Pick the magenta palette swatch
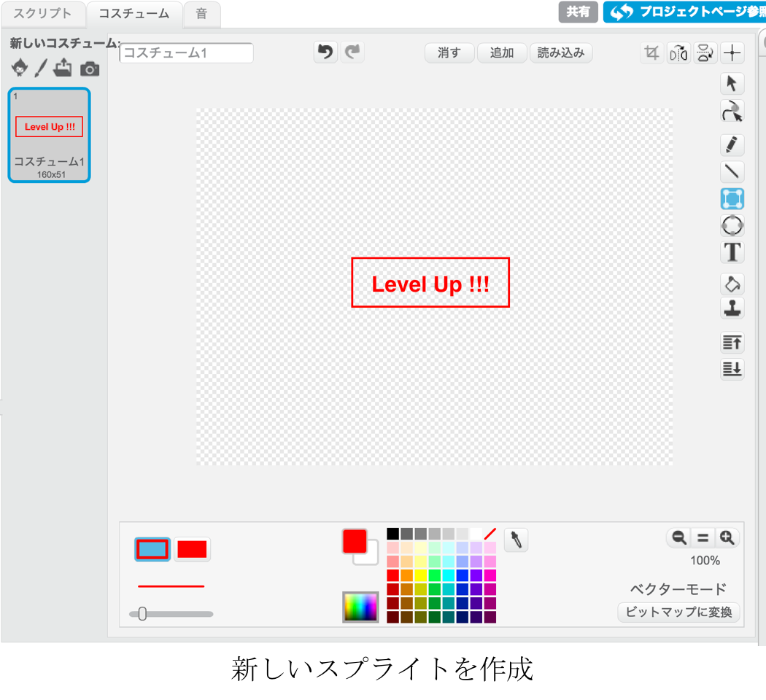Screen dimensions: 766x700 (490, 575)
